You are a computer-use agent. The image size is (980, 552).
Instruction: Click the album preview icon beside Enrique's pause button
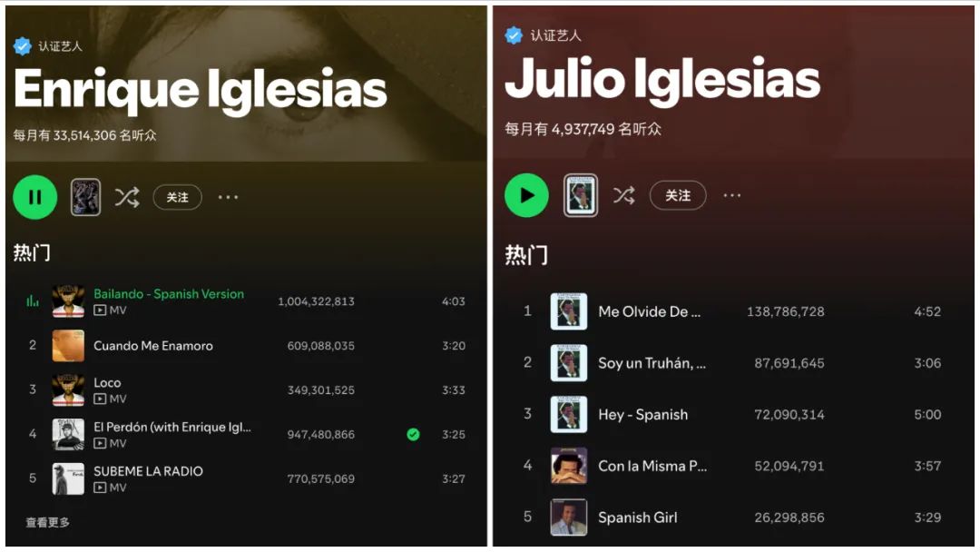click(x=85, y=197)
